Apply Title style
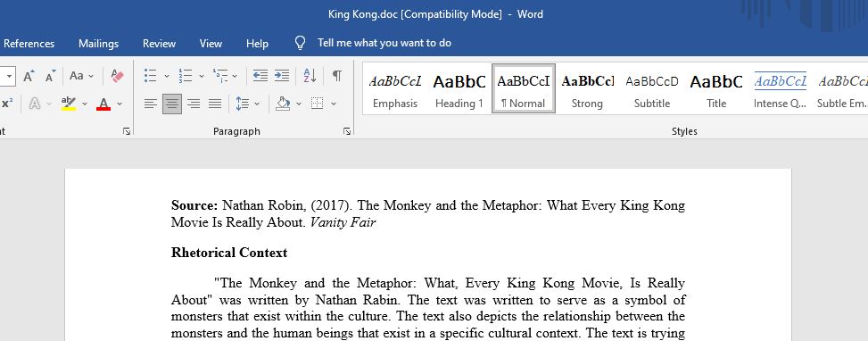868x341 pixels. (716, 88)
